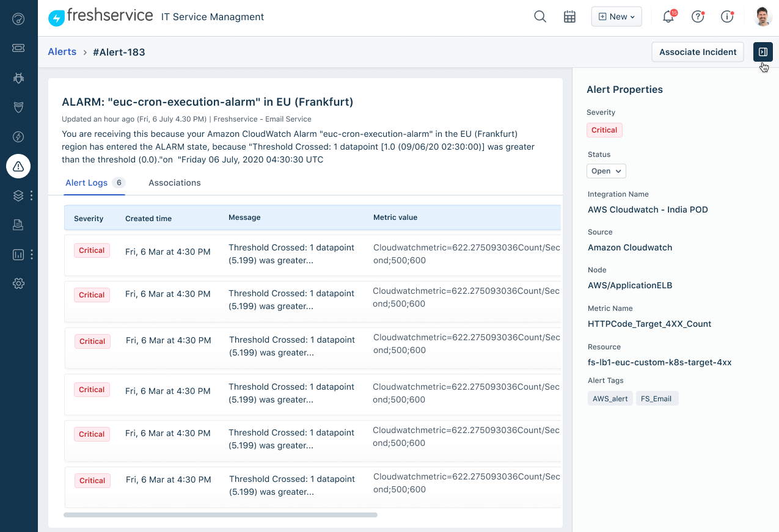
Task: Switch to the Associations tab
Action: pos(174,183)
